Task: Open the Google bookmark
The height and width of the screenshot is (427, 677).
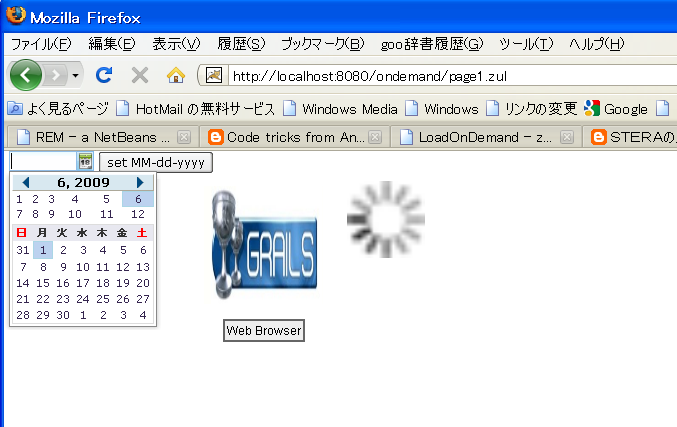Action: pos(616,109)
